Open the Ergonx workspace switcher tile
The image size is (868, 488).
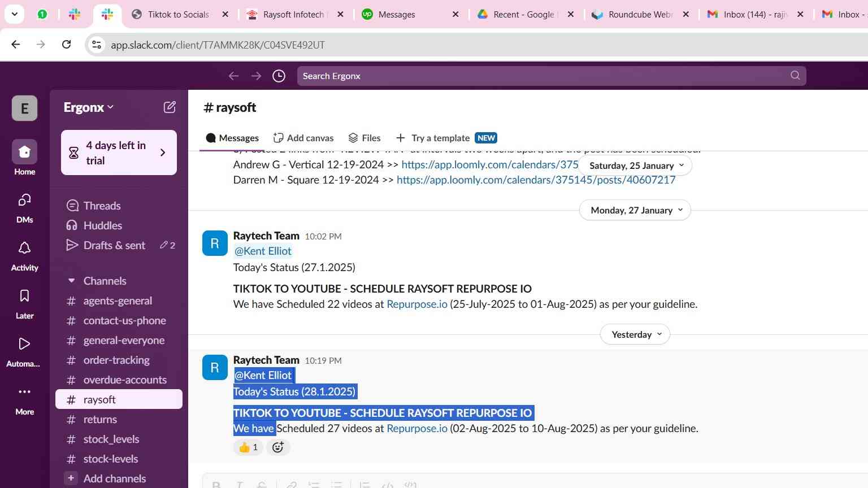tap(24, 108)
